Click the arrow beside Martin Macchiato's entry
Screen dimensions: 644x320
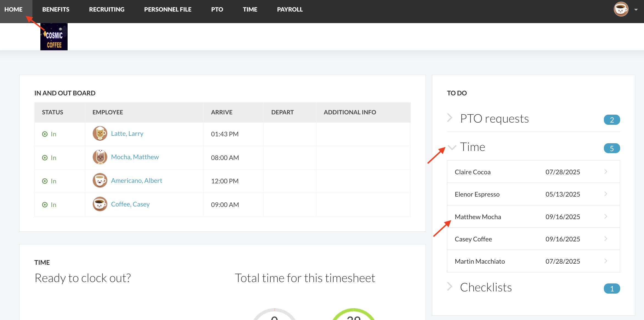606,261
